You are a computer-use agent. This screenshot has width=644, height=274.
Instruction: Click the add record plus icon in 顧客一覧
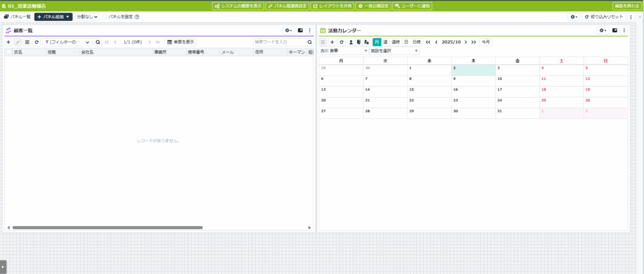[x=8, y=42]
